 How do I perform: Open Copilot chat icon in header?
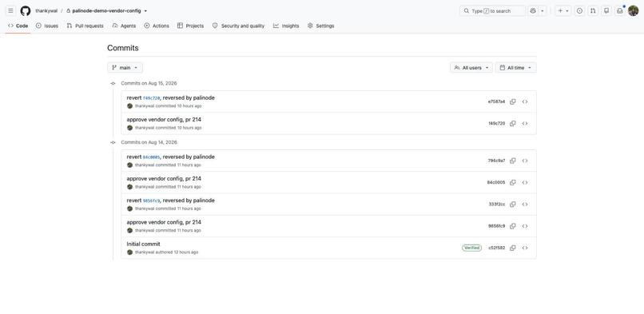(533, 10)
